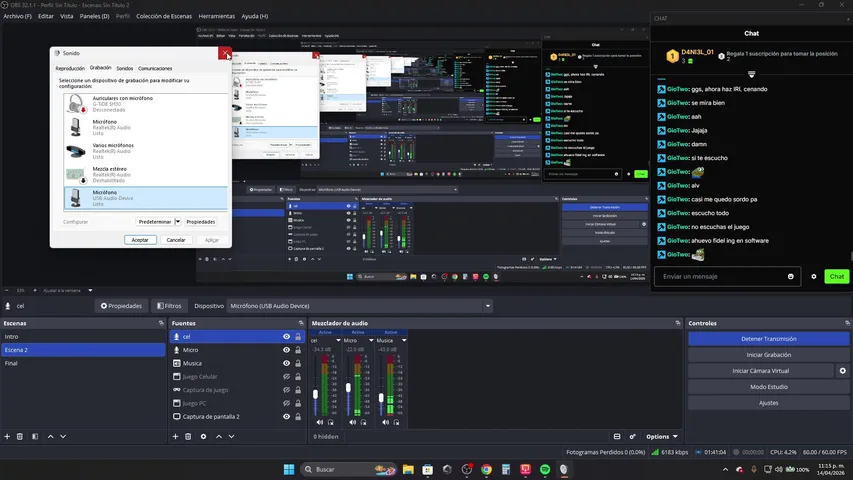Pop out the Escenas dock panel
This screenshot has width=853, height=480.
point(161,323)
